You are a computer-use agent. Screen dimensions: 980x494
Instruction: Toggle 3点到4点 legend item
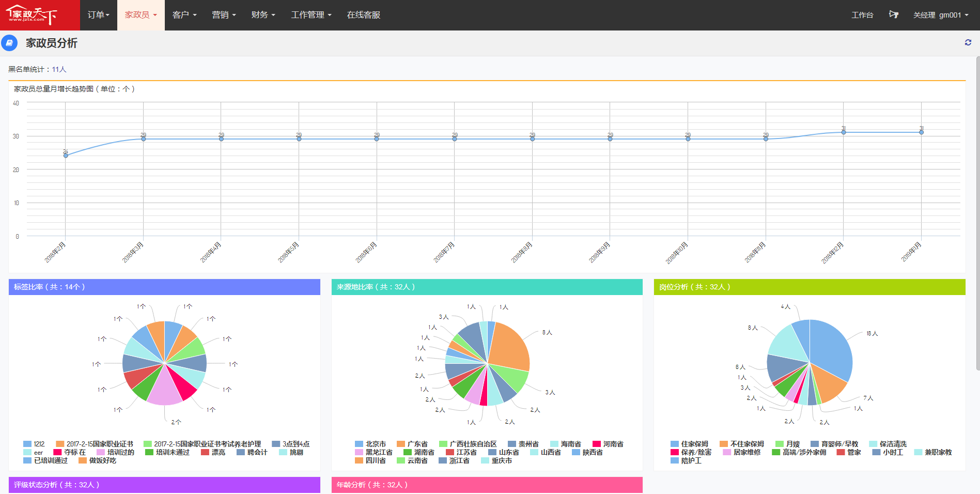tap(291, 444)
